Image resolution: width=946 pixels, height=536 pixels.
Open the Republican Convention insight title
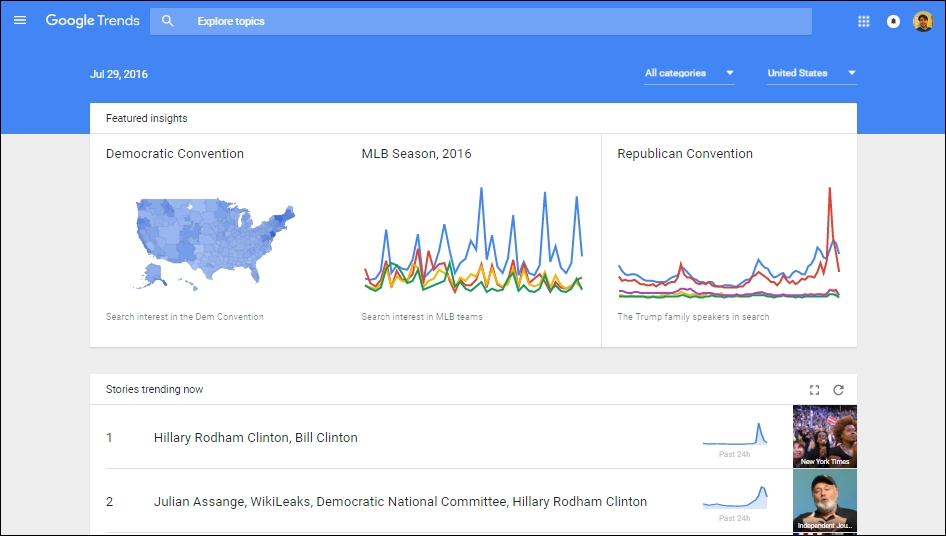685,153
